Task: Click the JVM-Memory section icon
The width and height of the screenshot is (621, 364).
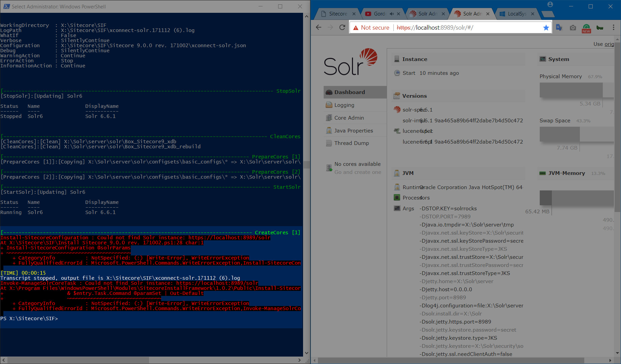Action: point(542,173)
